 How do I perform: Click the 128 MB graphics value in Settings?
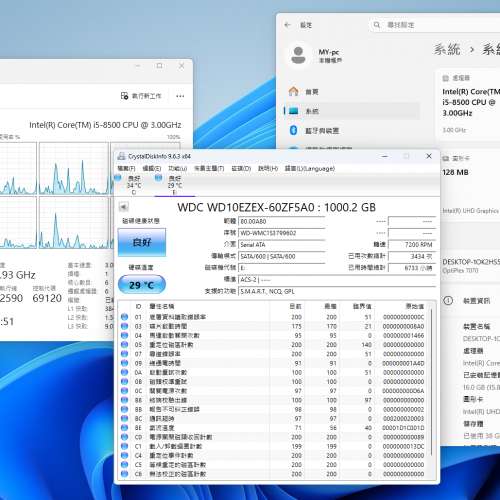455,172
